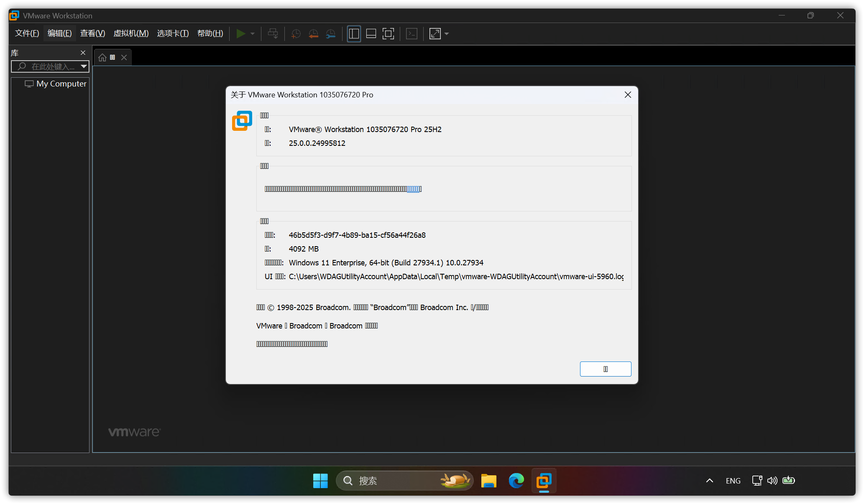Open Microsoft Edge from the taskbar
The height and width of the screenshot is (504, 864).
click(516, 481)
